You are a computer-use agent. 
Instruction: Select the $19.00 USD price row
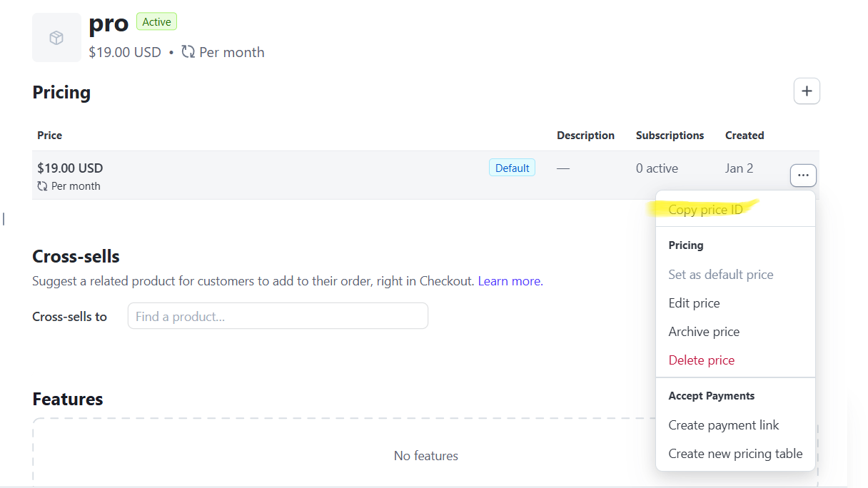[x=286, y=175]
